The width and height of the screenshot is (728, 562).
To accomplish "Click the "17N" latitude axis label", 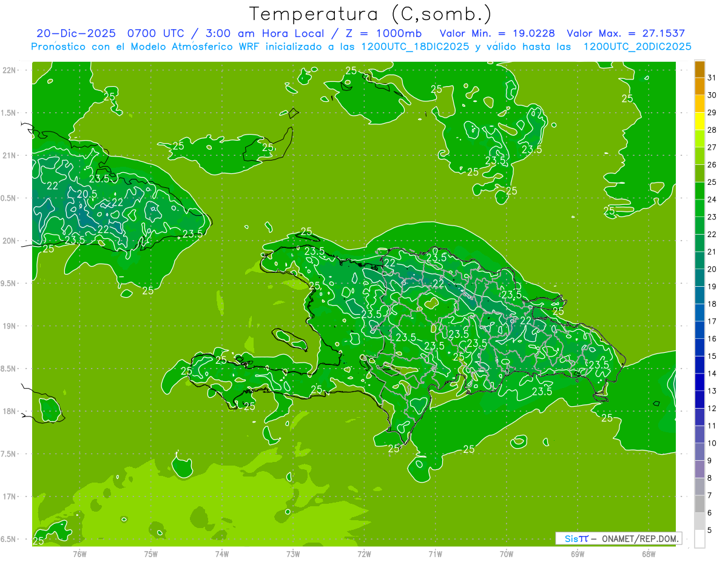I will (x=10, y=497).
